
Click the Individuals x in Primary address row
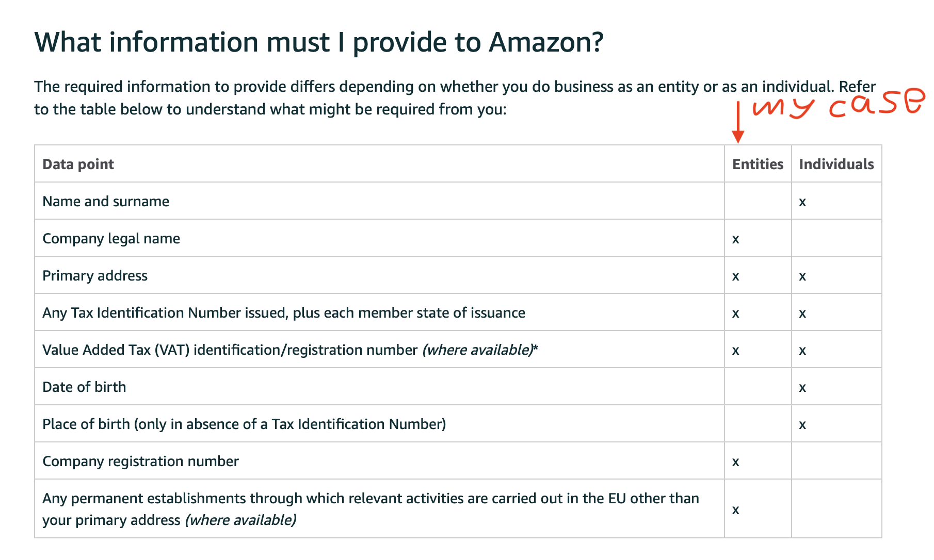point(802,276)
